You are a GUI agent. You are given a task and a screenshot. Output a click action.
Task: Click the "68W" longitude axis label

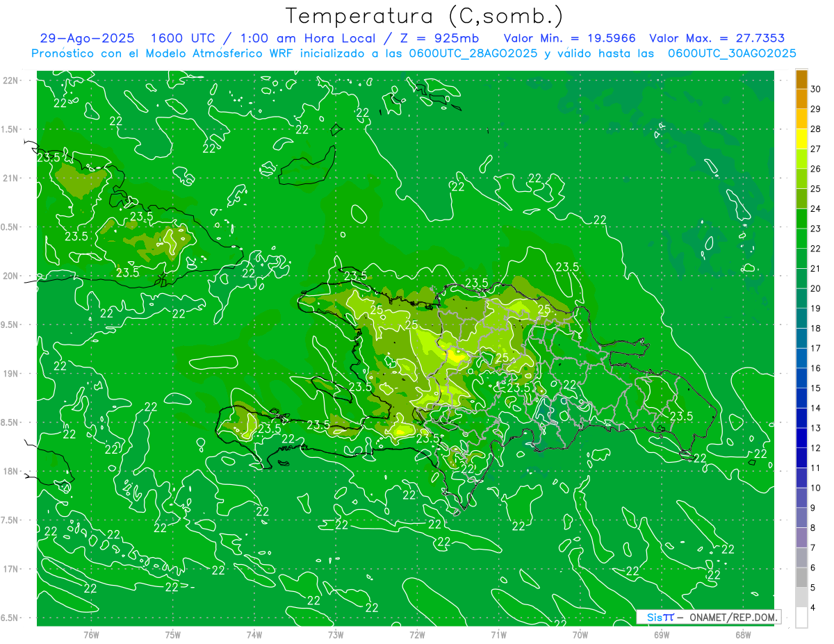tap(743, 634)
